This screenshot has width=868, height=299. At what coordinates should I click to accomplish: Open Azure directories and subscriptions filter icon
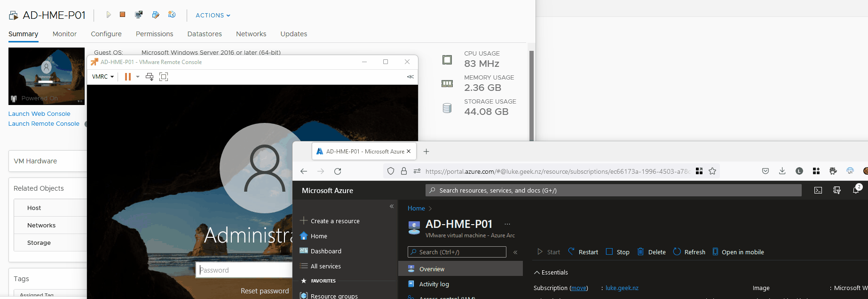tap(837, 190)
